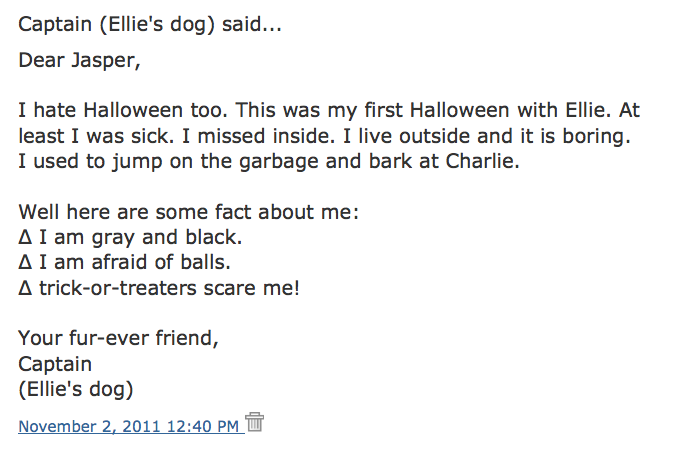Click the triangle bullet before 'I am afraid'
The image size is (677, 464).
click(25, 262)
